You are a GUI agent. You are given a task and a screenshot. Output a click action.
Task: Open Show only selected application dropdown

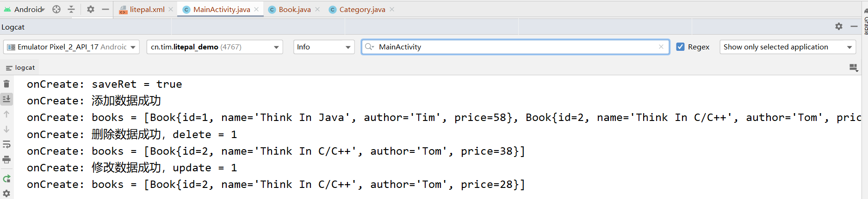click(x=787, y=47)
